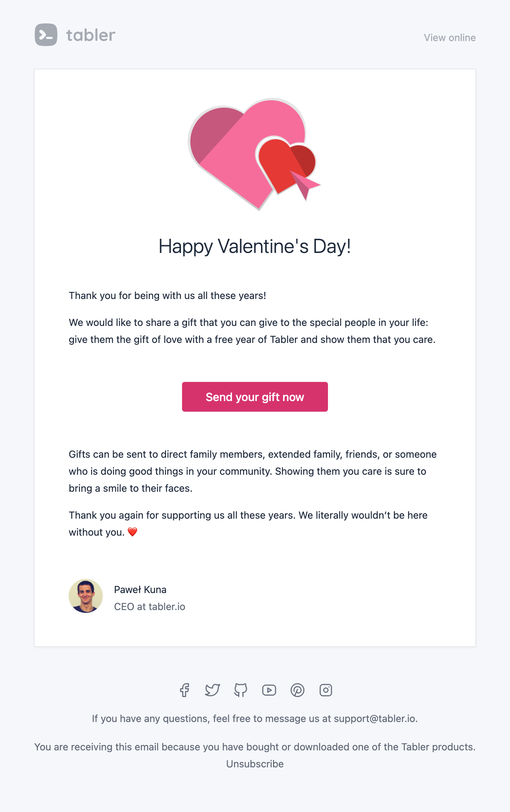Click the Send your gift now button
The width and height of the screenshot is (510, 812).
[255, 397]
